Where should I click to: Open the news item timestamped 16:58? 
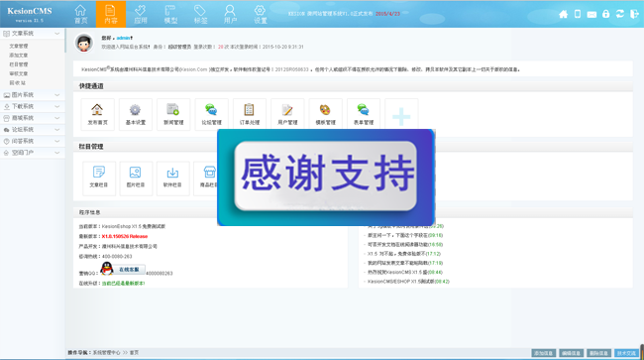click(x=405, y=245)
